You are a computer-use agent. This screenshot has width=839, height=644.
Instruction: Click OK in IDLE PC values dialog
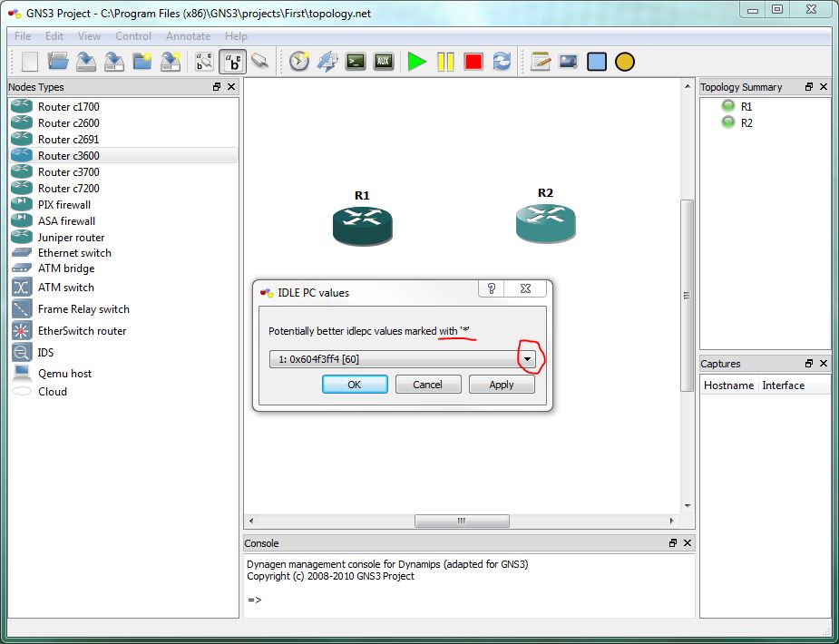355,384
